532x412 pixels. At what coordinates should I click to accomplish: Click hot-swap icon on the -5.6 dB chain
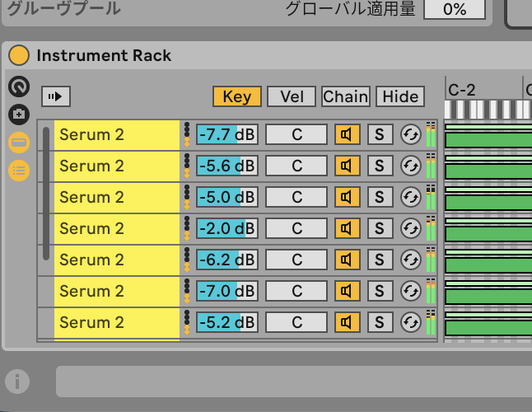tap(411, 166)
